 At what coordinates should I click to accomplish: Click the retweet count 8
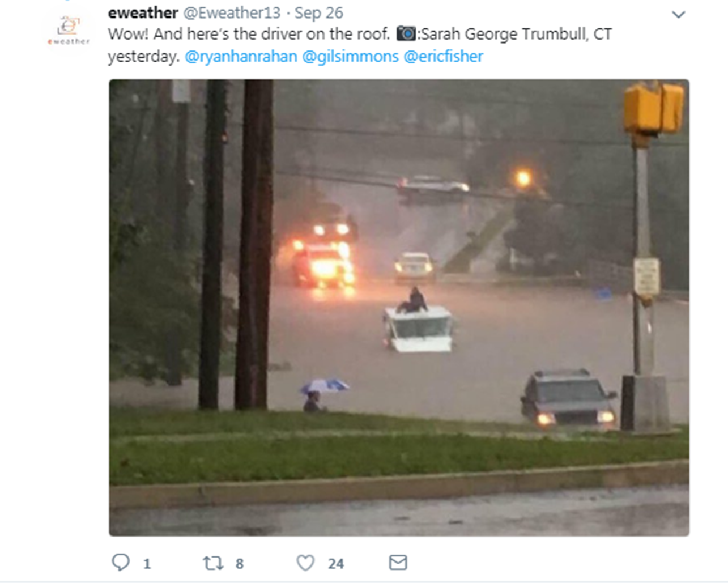click(240, 564)
